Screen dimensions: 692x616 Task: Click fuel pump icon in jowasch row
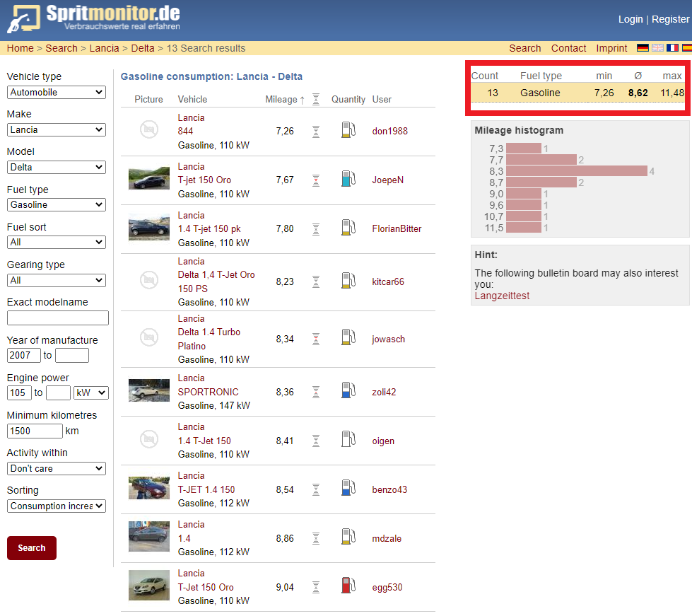coord(348,338)
